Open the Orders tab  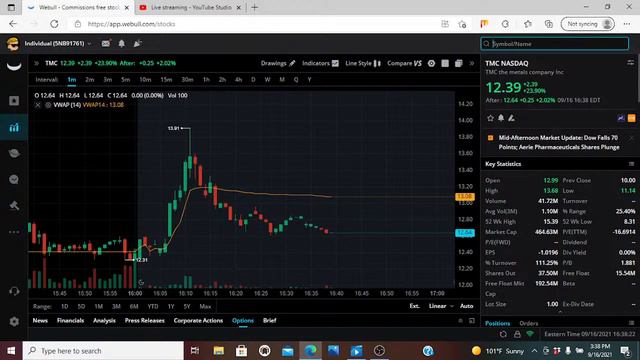[529, 323]
